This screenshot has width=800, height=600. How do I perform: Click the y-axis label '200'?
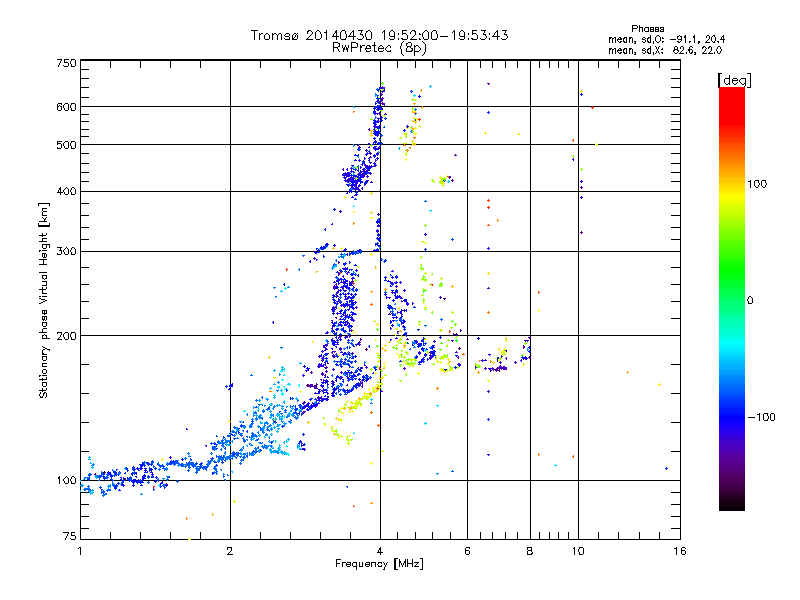coord(66,336)
